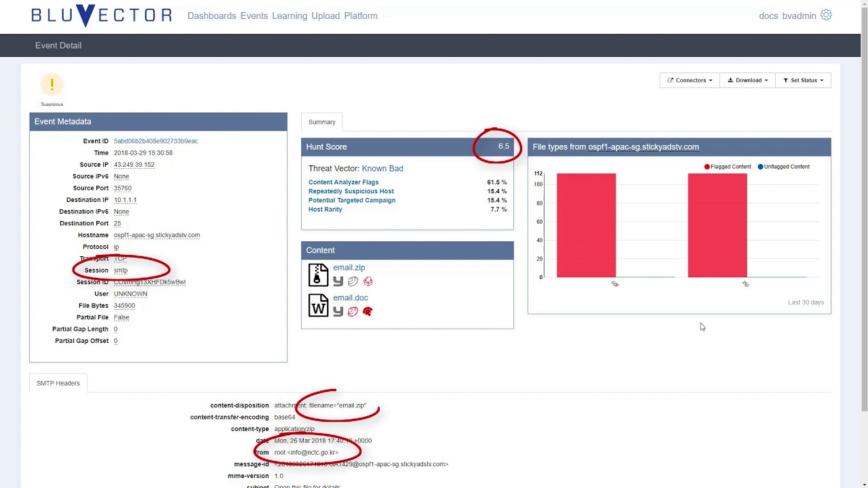The width and height of the screenshot is (868, 488).
Task: Click the Last 30 days chart label
Action: [x=806, y=302]
